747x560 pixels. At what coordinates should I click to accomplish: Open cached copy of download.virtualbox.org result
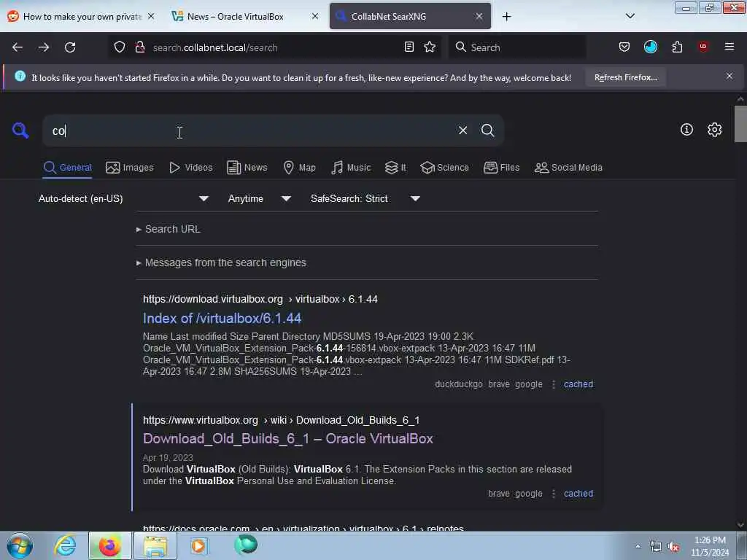point(578,384)
